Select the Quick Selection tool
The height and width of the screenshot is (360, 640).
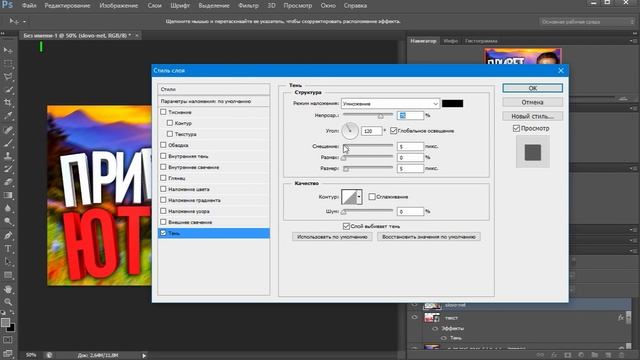coord(8,89)
